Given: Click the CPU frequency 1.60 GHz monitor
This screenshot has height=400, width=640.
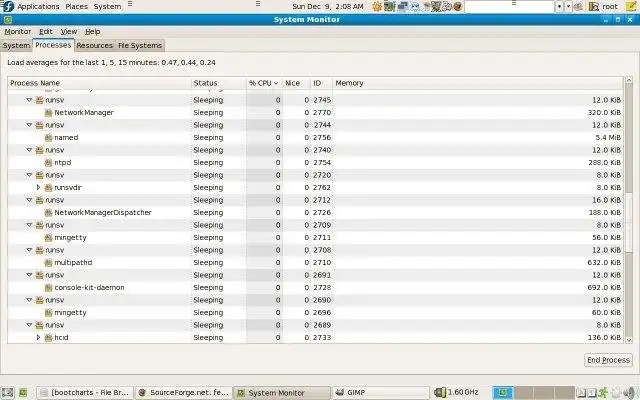Looking at the screenshot, I should point(456,392).
